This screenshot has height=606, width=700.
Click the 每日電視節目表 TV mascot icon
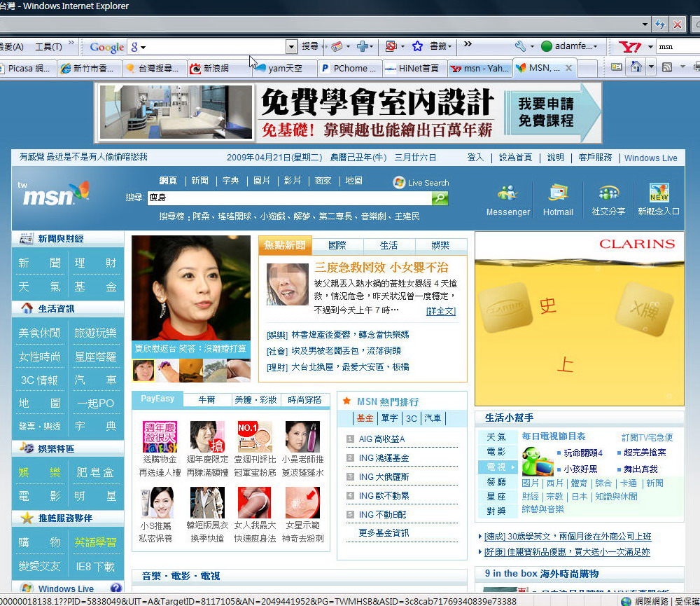point(537,461)
